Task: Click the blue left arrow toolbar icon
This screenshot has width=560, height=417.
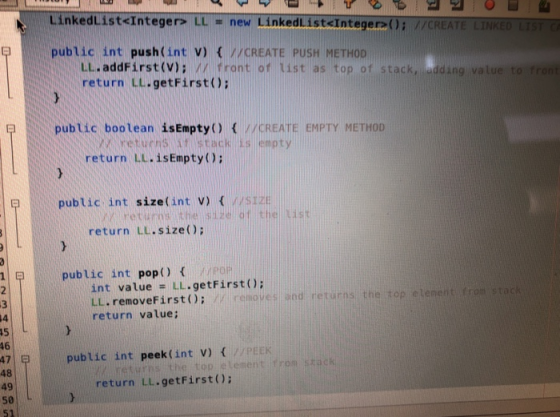Action: (x=242, y=3)
